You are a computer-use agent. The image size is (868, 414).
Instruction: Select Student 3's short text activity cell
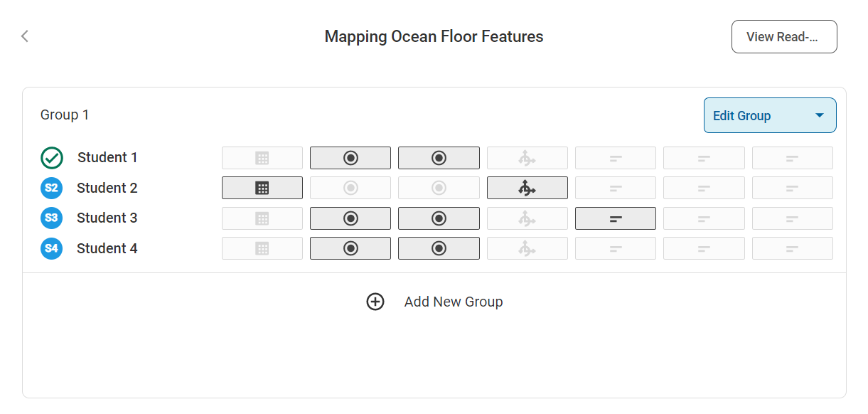[615, 218]
